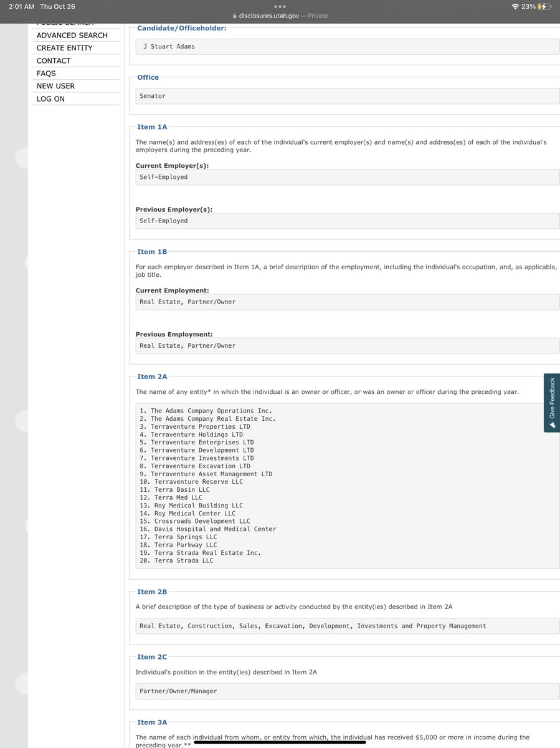Click the Item 2C section heading
The image size is (560, 748).
[x=152, y=657]
